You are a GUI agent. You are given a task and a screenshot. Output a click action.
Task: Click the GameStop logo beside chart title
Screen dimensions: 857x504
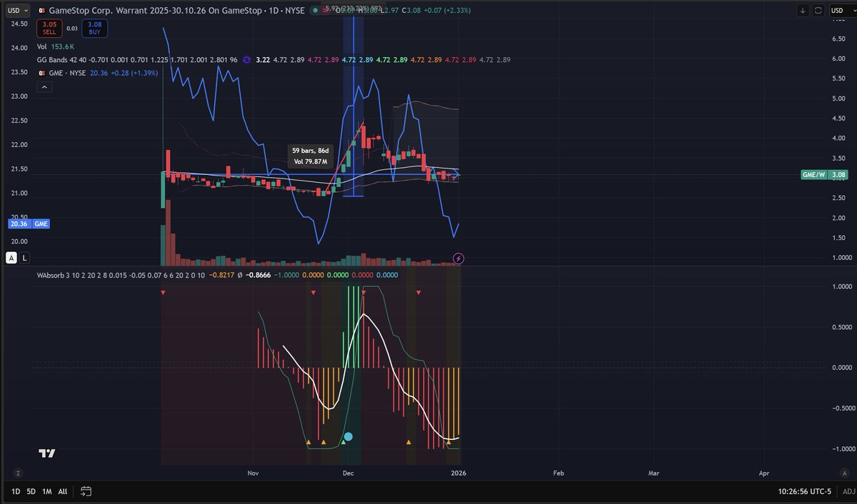[x=42, y=11]
